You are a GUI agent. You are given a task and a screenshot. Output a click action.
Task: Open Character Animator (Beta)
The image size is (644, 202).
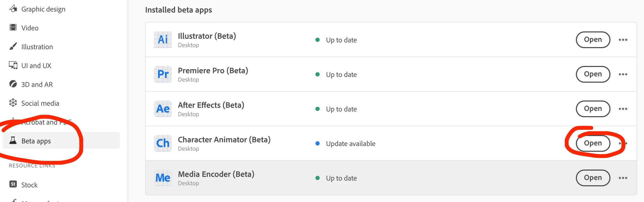593,143
